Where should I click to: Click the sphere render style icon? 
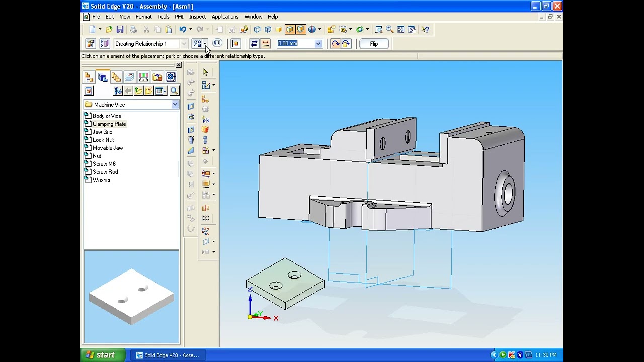pos(312,30)
